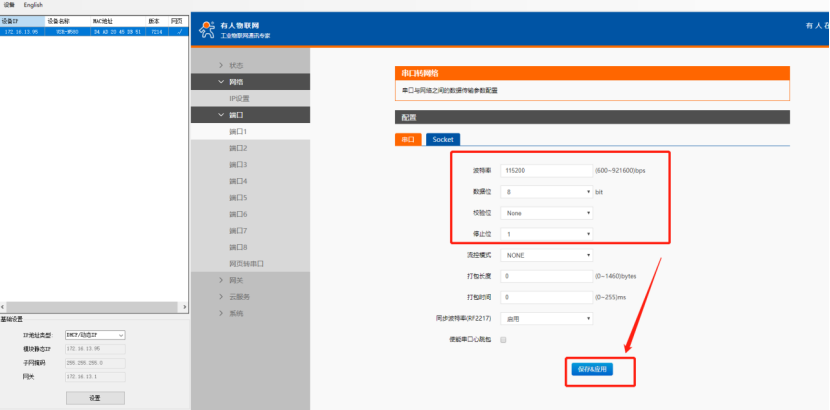Enable the 使能串口心跳包 checkbox
Image resolution: width=830 pixels, height=410 pixels.
tap(503, 340)
